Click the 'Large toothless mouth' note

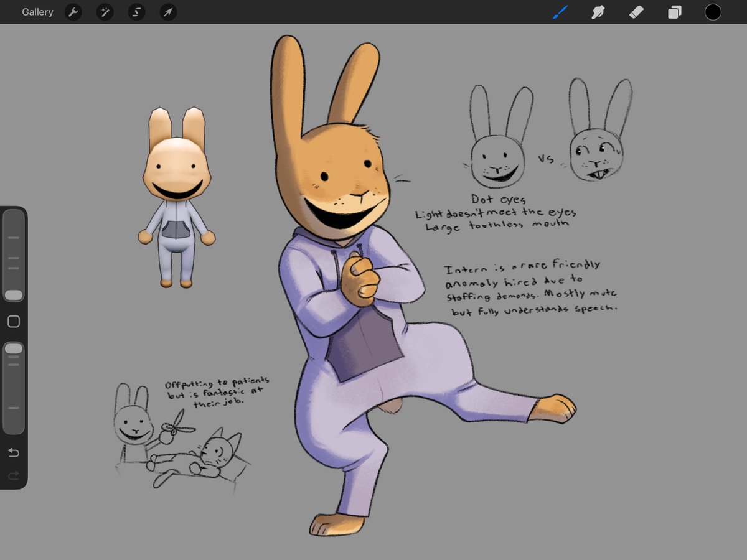[x=497, y=225]
